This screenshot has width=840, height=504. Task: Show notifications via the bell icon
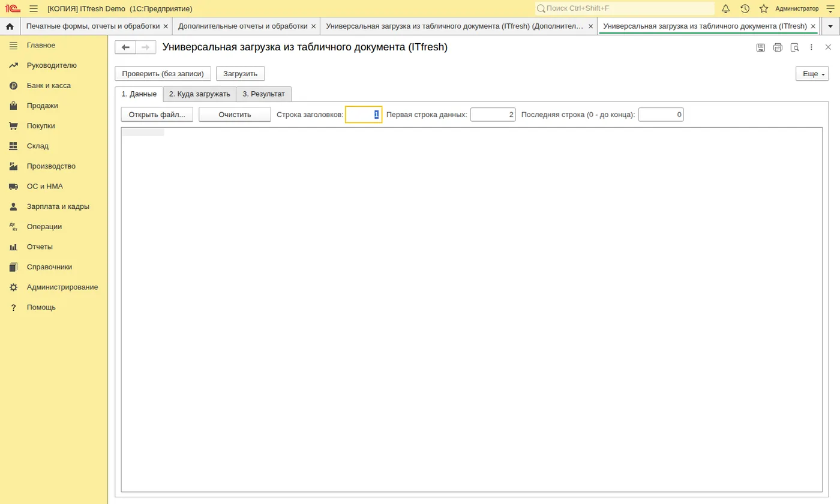pyautogui.click(x=726, y=8)
